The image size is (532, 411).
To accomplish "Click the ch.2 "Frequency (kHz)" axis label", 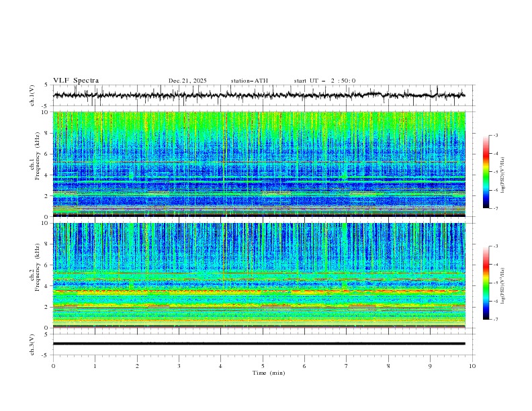I will (38, 267).
